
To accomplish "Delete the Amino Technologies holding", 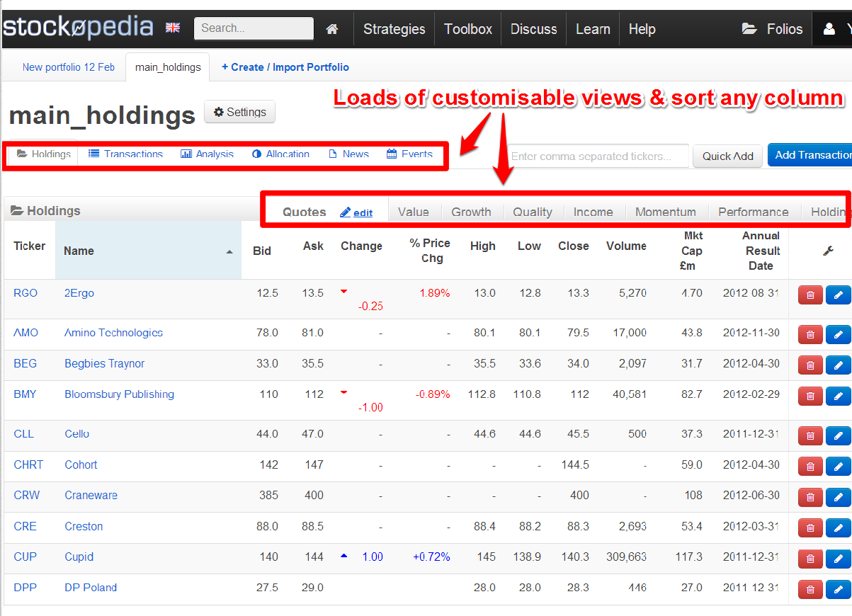I will point(810,334).
